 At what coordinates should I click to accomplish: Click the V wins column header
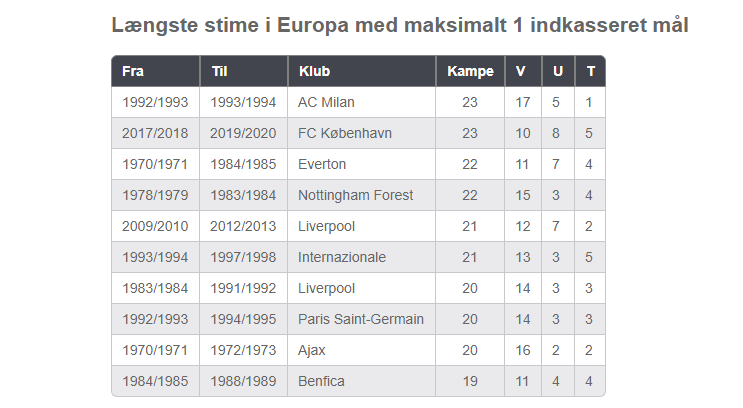[x=521, y=72]
